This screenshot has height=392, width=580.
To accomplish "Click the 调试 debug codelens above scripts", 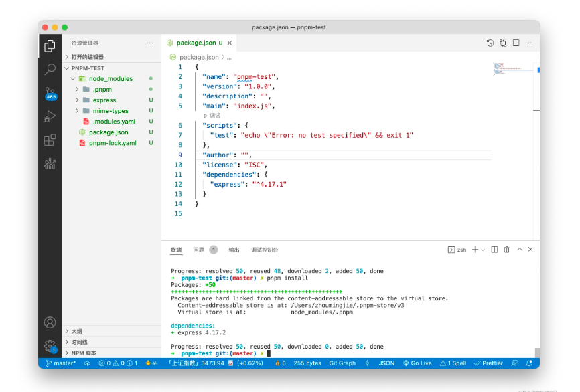I will pyautogui.click(x=212, y=116).
